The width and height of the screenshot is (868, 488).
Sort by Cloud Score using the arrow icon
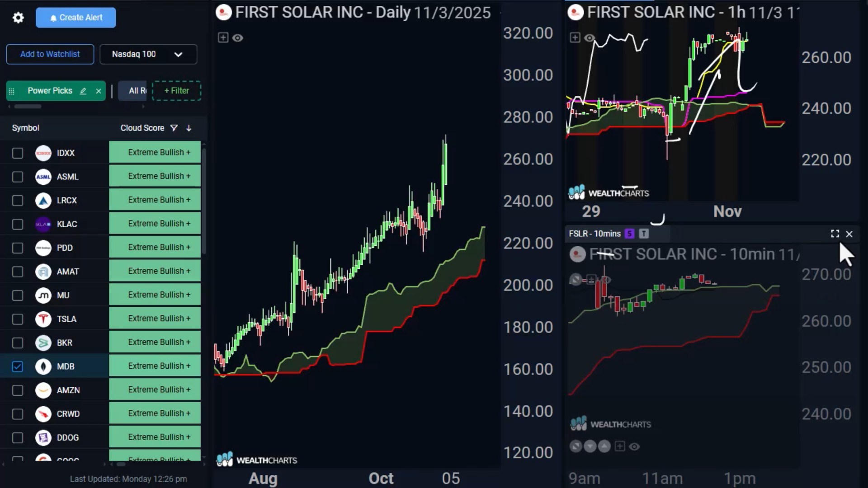pyautogui.click(x=189, y=128)
